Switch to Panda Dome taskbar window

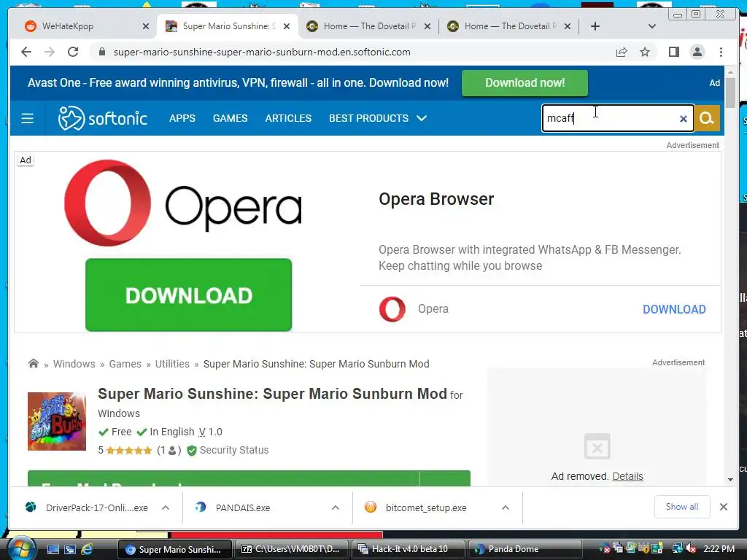click(524, 550)
